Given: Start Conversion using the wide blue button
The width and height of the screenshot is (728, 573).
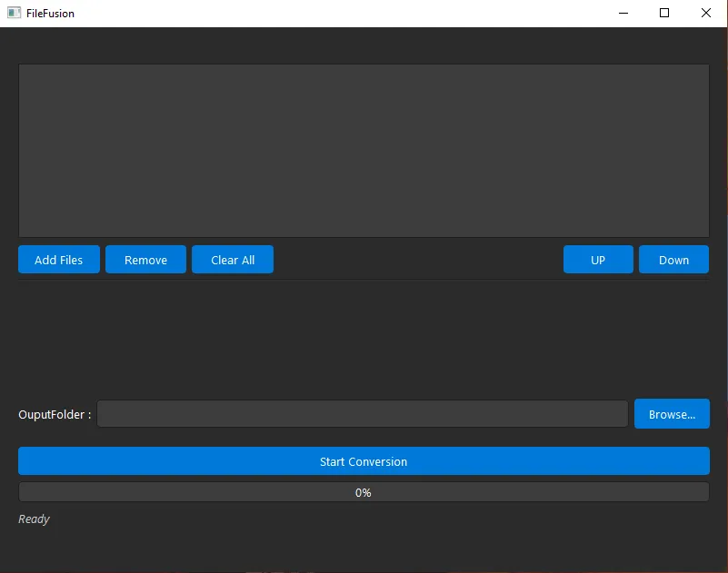Looking at the screenshot, I should (364, 461).
